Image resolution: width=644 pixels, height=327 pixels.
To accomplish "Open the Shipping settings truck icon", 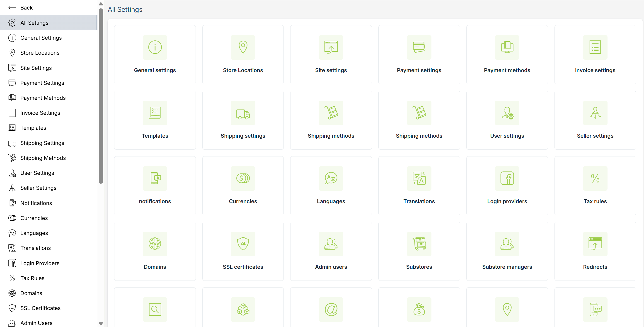I will (243, 113).
